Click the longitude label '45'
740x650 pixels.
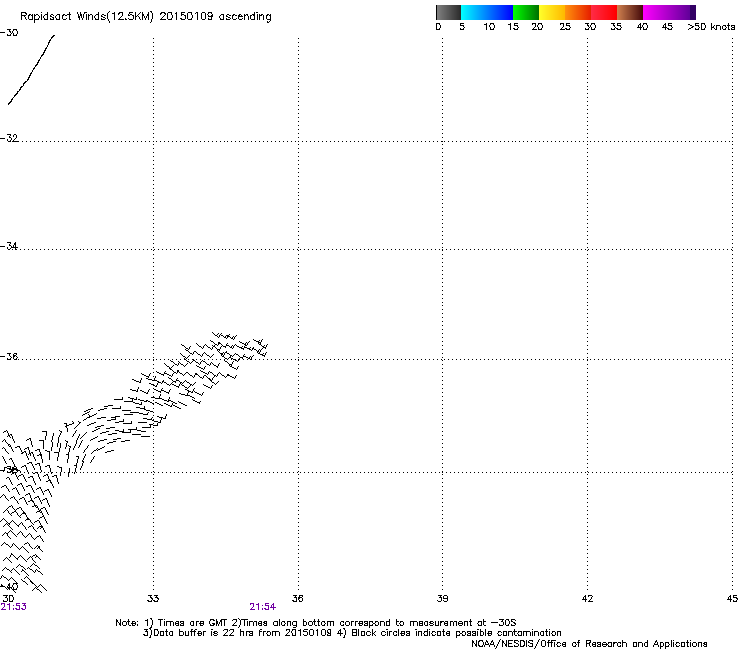[732, 599]
